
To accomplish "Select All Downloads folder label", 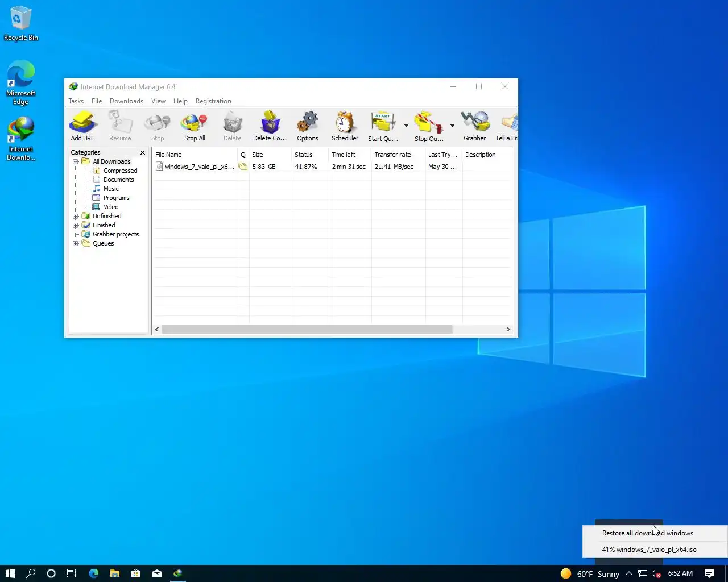I will tap(111, 161).
